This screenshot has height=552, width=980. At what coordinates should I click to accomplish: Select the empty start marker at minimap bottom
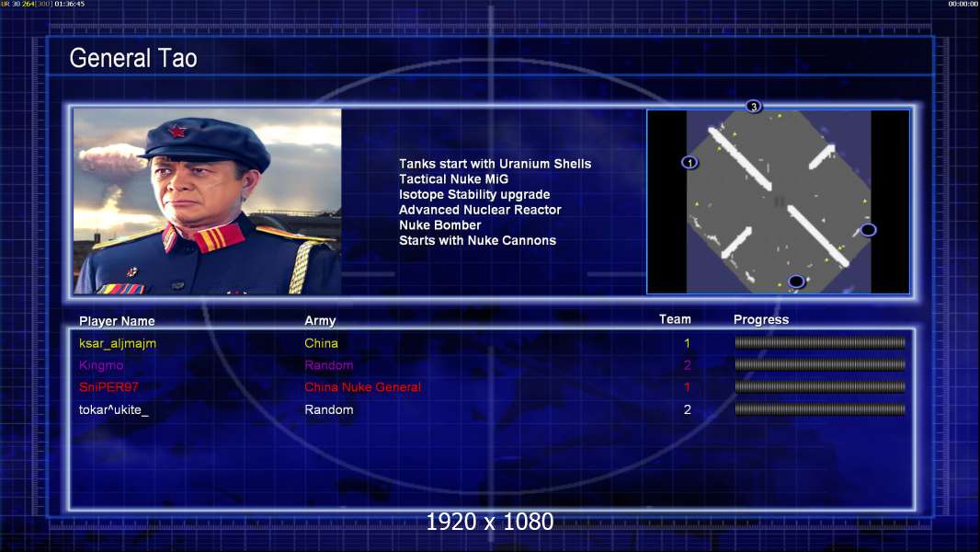pos(795,282)
